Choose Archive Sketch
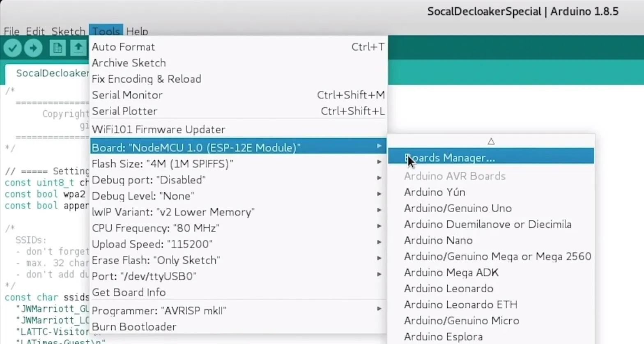644x344 pixels. click(x=238, y=63)
